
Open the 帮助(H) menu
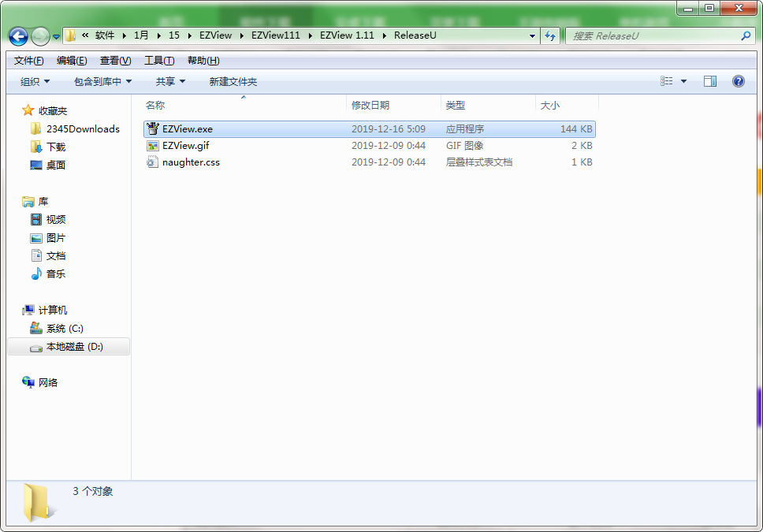(x=203, y=61)
